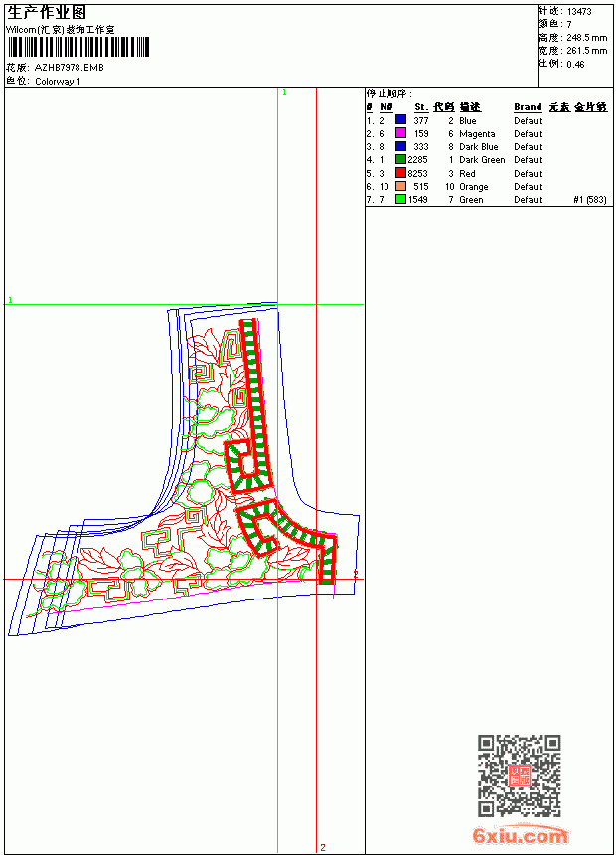Select the #1 (583) sequin entry
616x855 pixels.
click(590, 200)
